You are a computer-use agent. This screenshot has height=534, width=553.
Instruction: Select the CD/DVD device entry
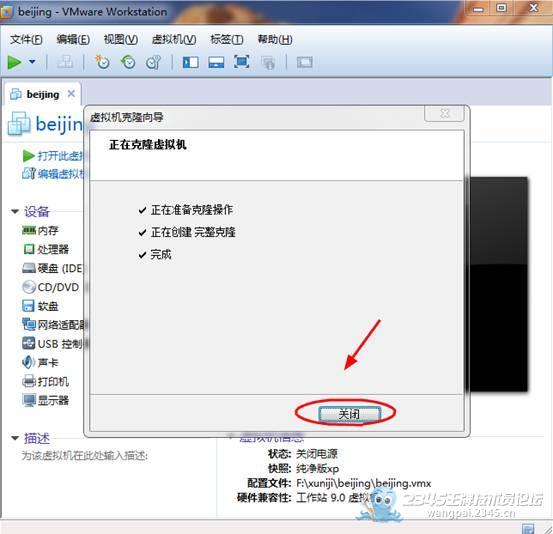tap(50, 287)
